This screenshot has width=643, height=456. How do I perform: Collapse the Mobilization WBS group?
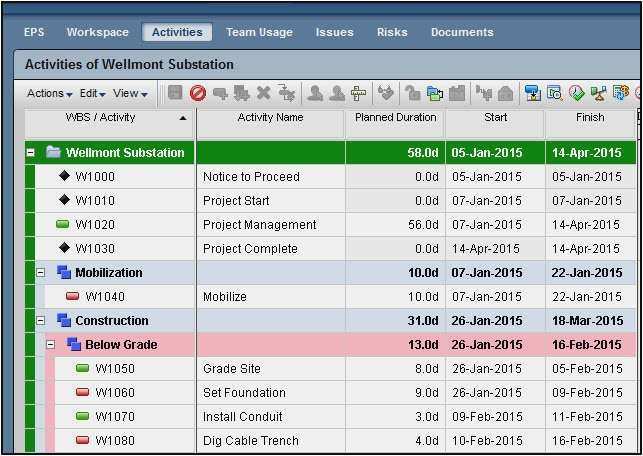click(x=41, y=273)
